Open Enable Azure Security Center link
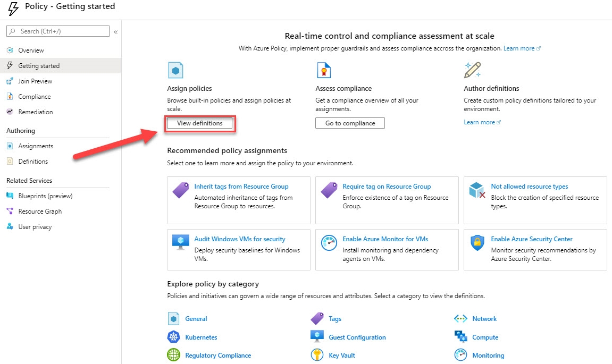Screen dimensions: 612x364 click(x=532, y=239)
